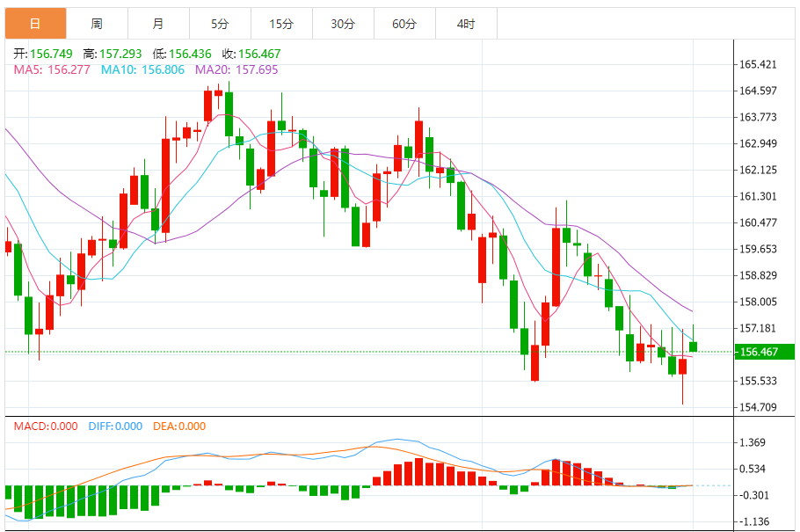Click the 154.709 price axis label
Viewport: 800px width, 532px height.
pyautogui.click(x=758, y=407)
